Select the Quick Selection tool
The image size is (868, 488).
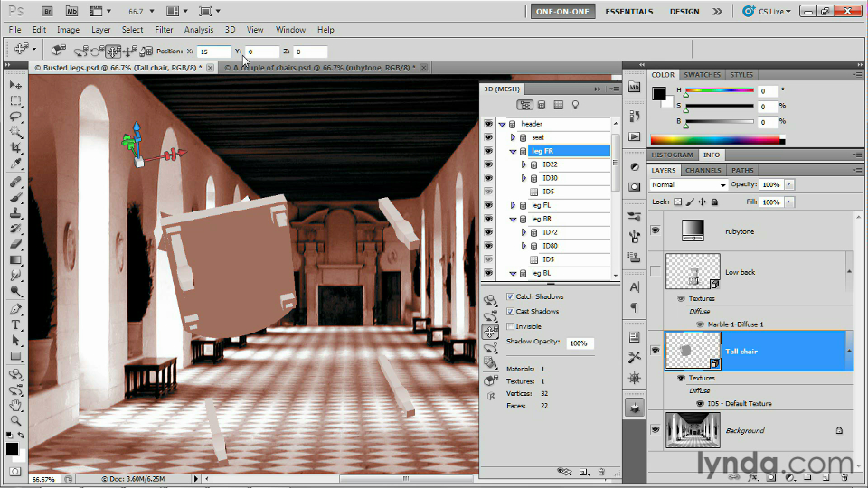click(15, 132)
